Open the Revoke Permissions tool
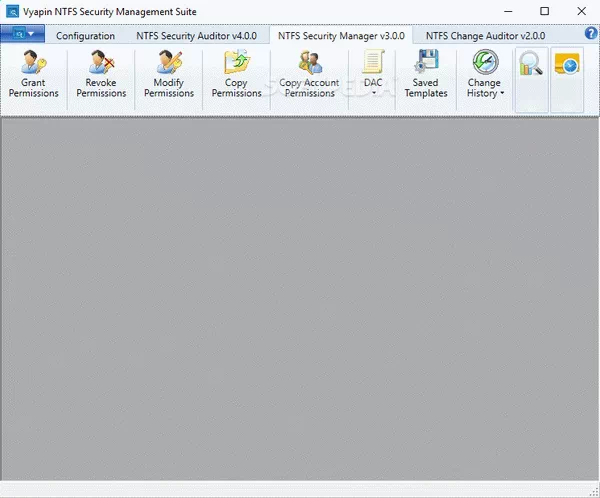The image size is (600, 498). 101,75
